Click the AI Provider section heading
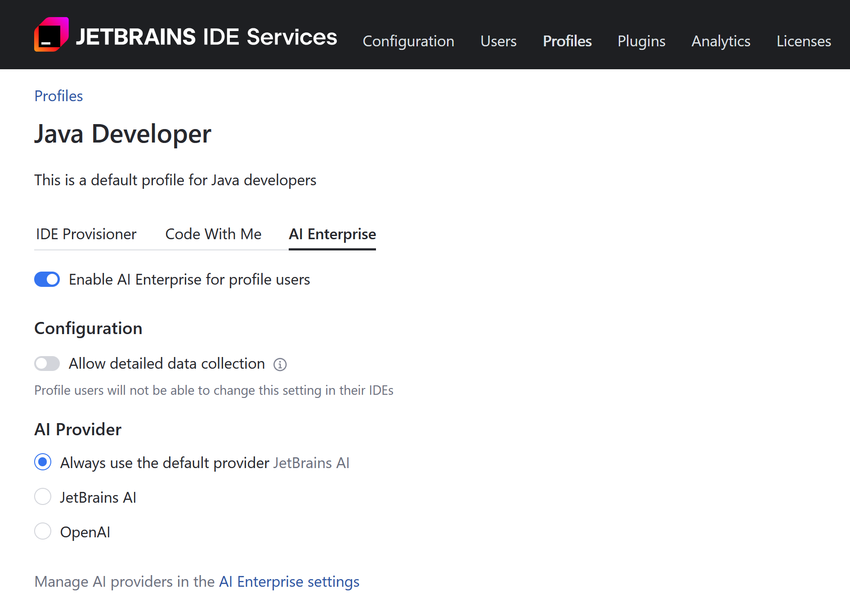This screenshot has width=850, height=616. click(78, 429)
